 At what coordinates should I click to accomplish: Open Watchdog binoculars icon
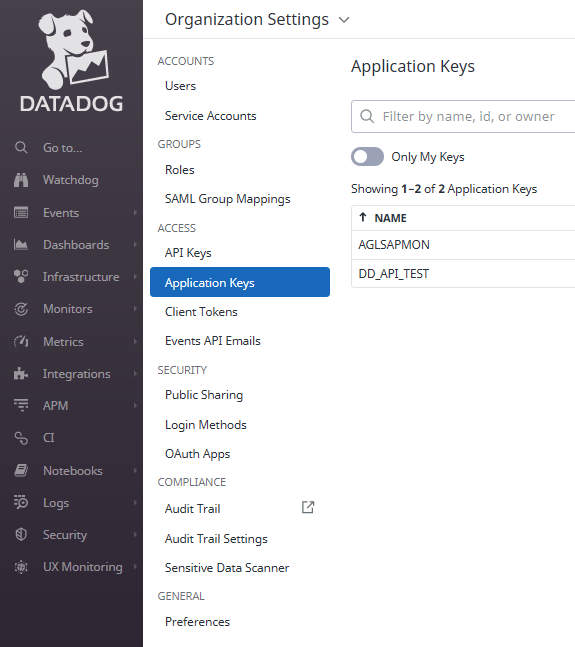(x=21, y=180)
